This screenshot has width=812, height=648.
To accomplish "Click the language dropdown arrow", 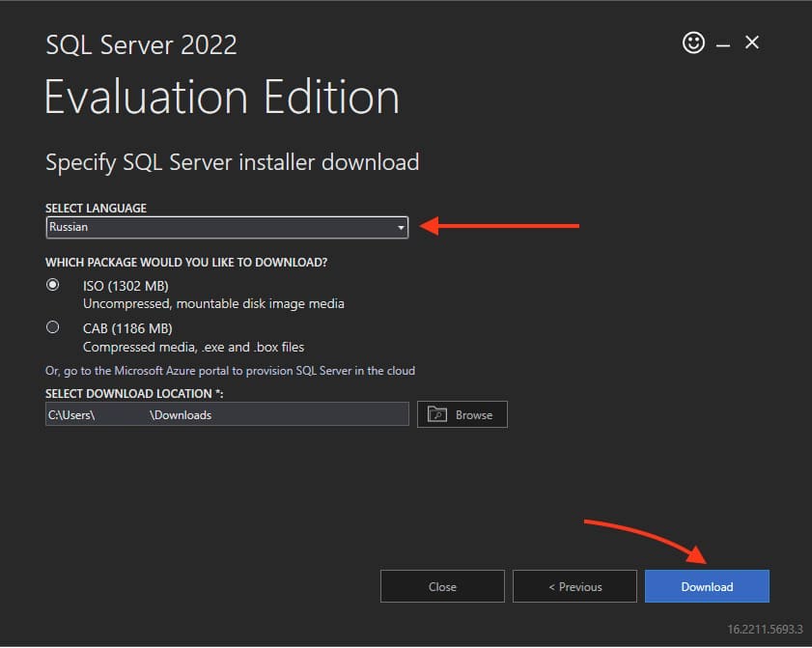I will 401,228.
